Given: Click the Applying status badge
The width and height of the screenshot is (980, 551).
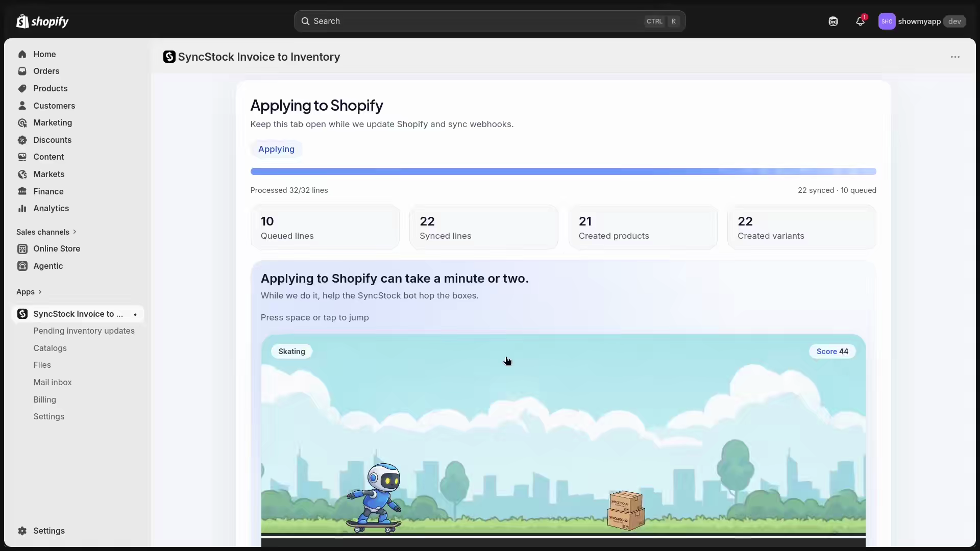Looking at the screenshot, I should click(x=276, y=149).
